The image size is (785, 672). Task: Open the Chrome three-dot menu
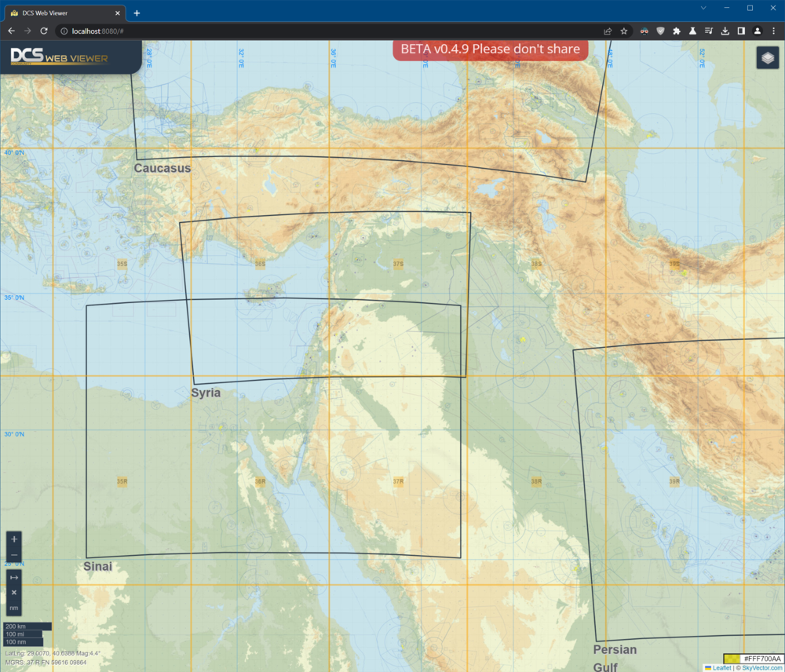coord(773,31)
